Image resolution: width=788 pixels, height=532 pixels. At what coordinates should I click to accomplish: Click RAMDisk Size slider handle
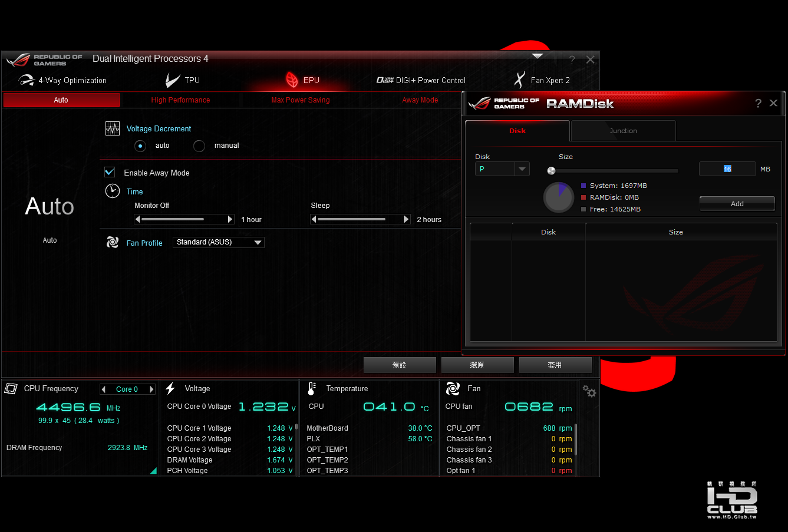click(552, 171)
